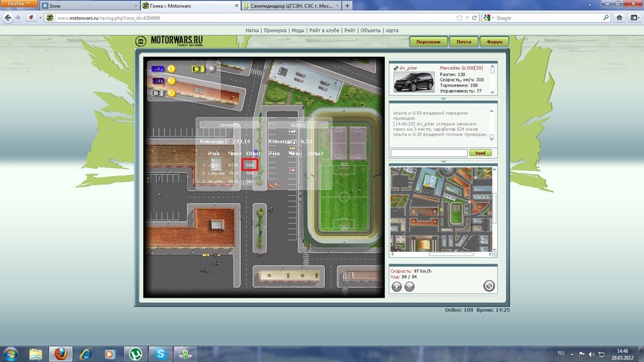Click the yellow car icon in the race panel
Image resolution: width=644 pixels, height=362 pixels.
pyautogui.click(x=198, y=69)
